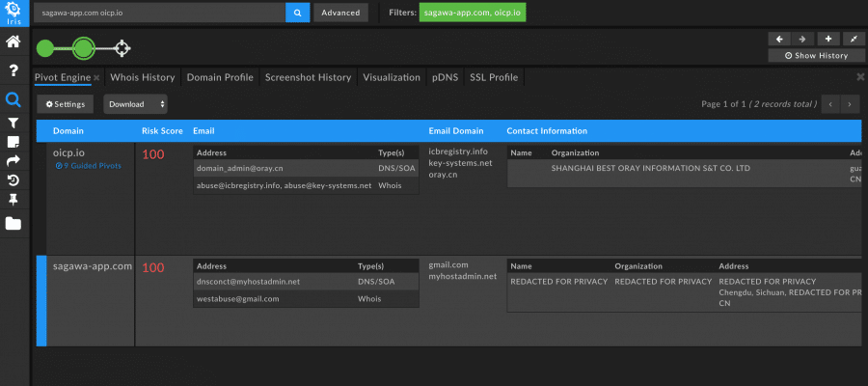Click the abuse@icbregistry.info Whois email entry

284,186
